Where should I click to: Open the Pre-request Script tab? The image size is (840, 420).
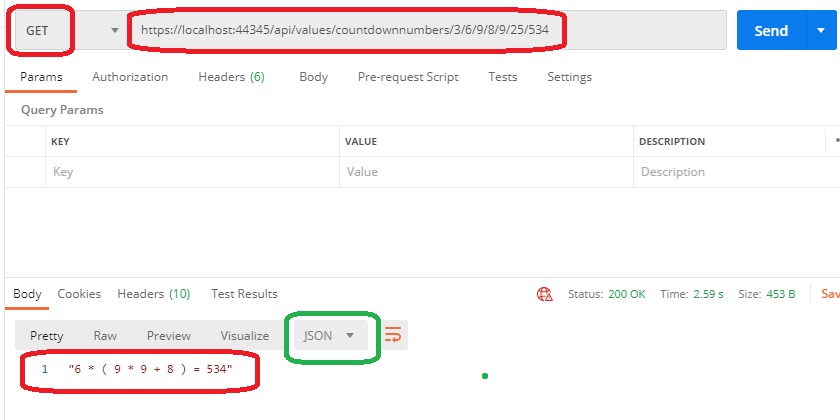(408, 77)
